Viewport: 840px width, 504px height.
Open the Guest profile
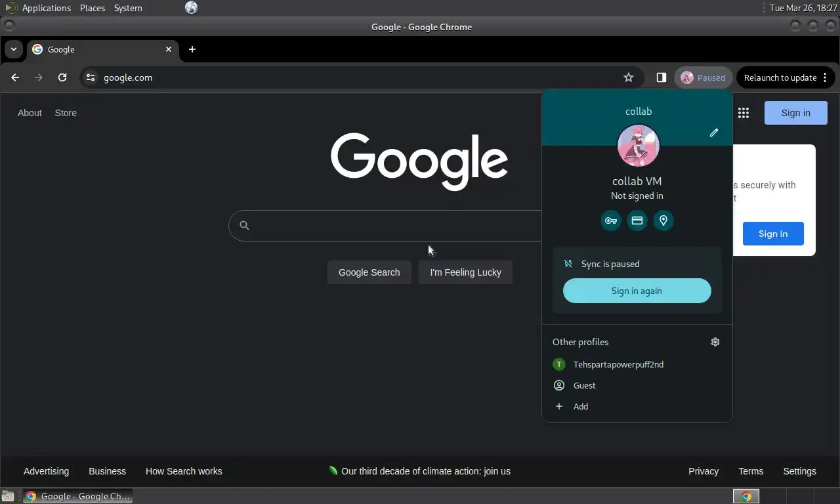point(637,385)
